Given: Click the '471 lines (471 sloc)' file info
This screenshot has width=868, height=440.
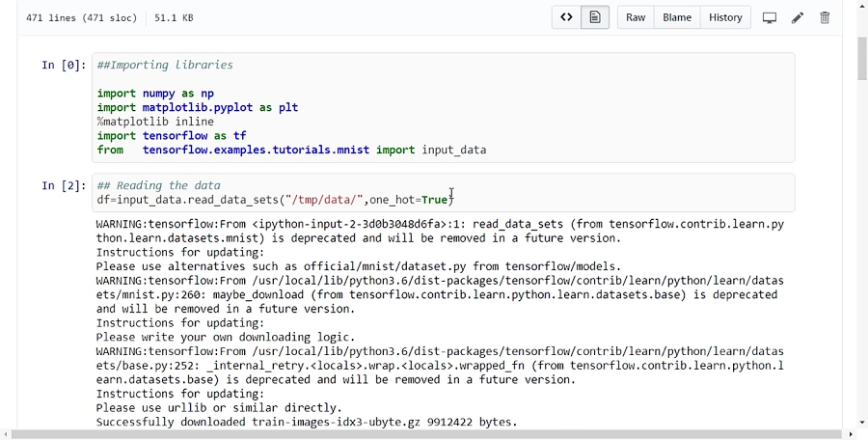Looking at the screenshot, I should 80,17.
